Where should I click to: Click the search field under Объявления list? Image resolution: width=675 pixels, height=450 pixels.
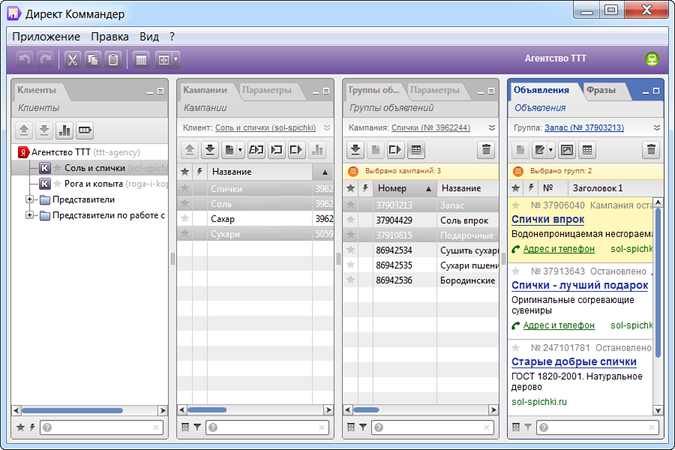coord(598,427)
